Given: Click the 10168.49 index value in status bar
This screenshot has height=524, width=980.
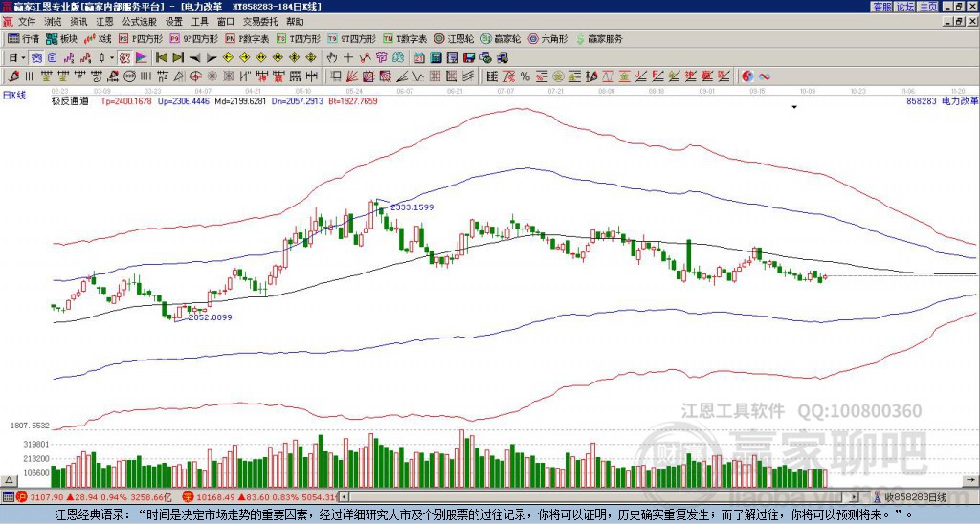Looking at the screenshot, I should pyautogui.click(x=213, y=497).
